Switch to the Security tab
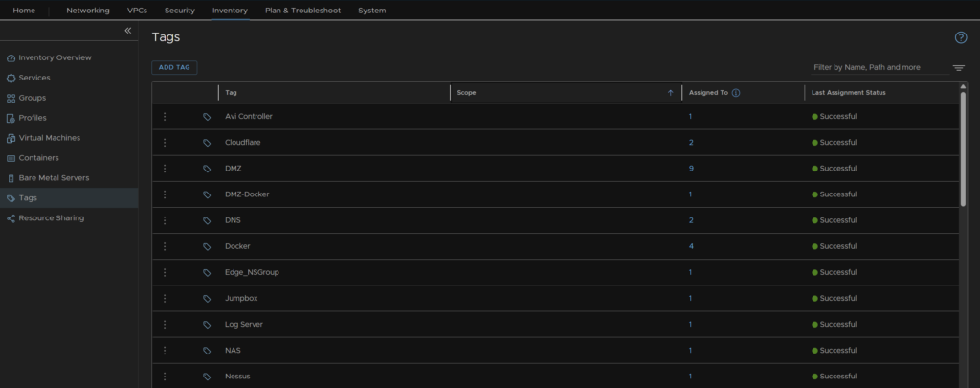This screenshot has width=980, height=388. (179, 11)
